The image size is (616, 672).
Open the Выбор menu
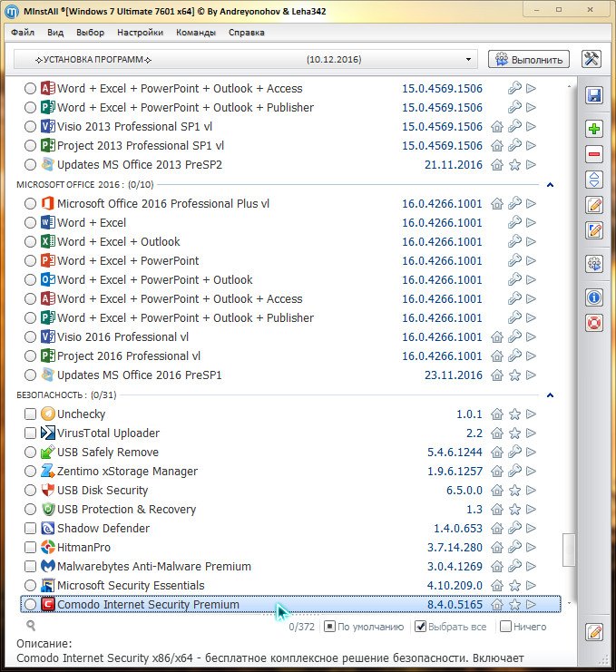[x=90, y=33]
